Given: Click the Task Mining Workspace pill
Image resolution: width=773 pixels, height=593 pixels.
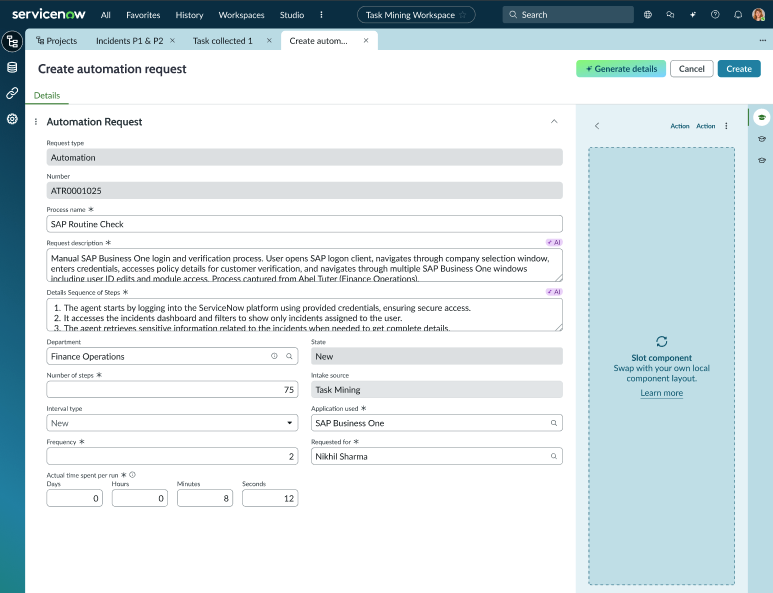Looking at the screenshot, I should point(416,15).
